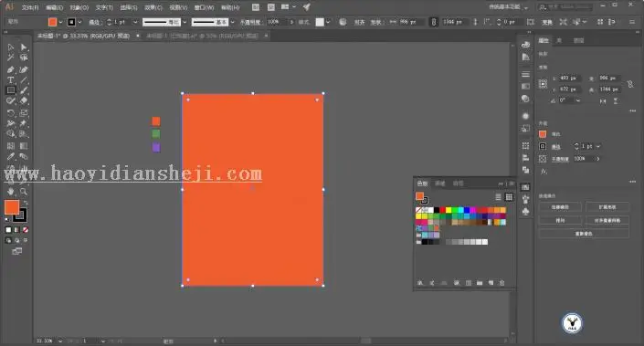Select the Zoom magnifier tool
Screen dimensions: 644x346
pos(24,192)
